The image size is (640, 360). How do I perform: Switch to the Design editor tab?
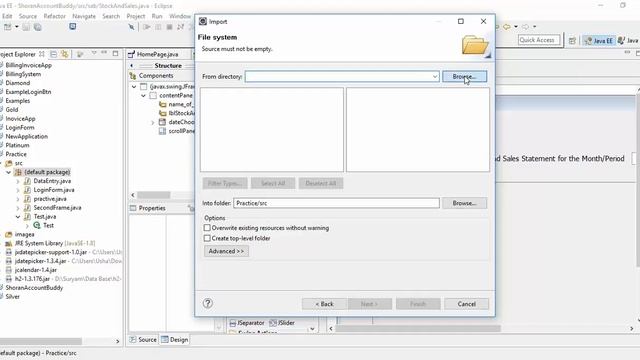(175, 340)
